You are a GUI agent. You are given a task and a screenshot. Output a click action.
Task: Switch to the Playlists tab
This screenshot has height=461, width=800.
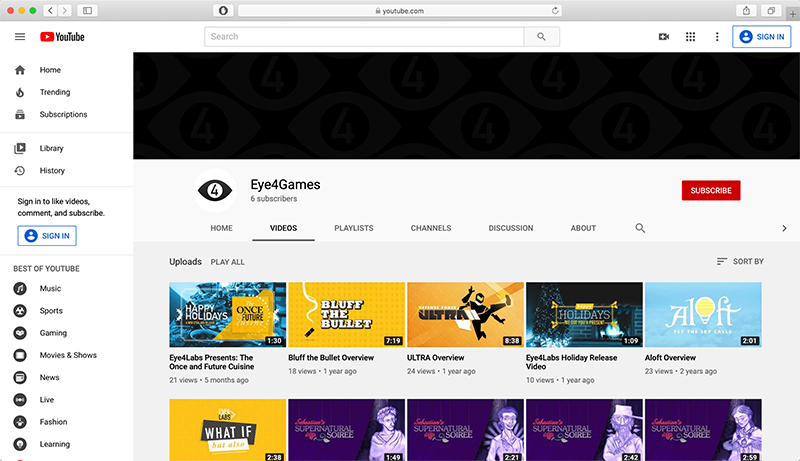tap(353, 228)
